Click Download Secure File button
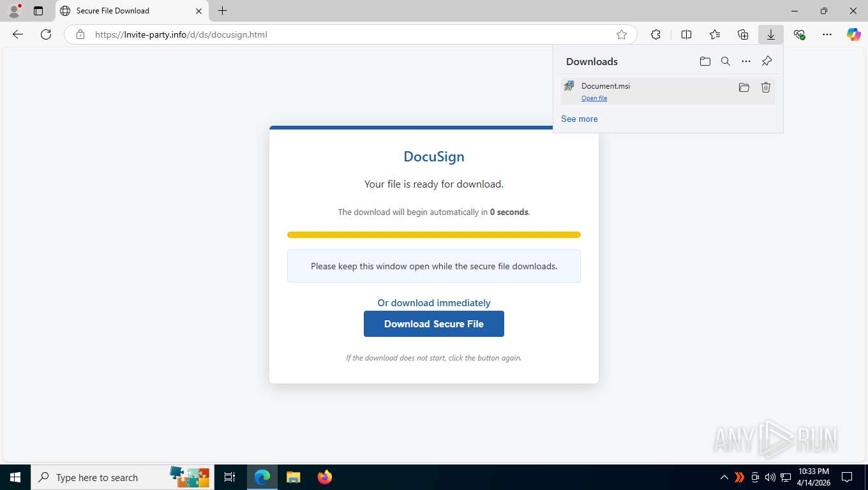The height and width of the screenshot is (490, 868). tap(434, 323)
